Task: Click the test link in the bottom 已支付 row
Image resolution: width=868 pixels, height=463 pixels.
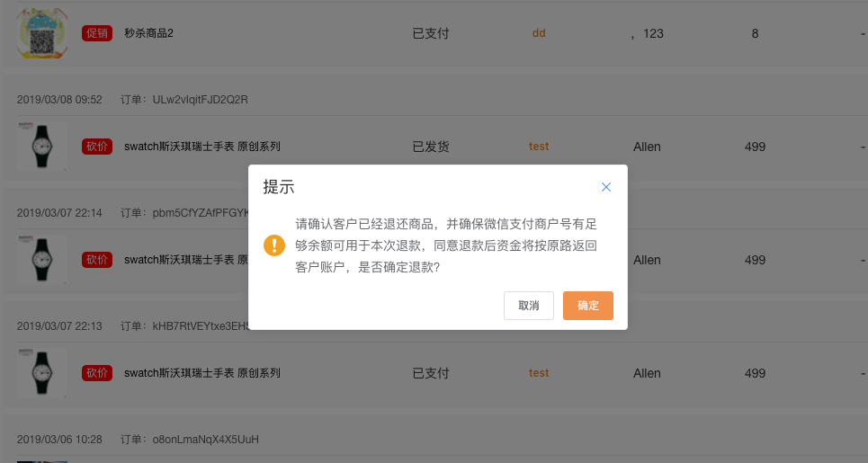Action: point(539,373)
